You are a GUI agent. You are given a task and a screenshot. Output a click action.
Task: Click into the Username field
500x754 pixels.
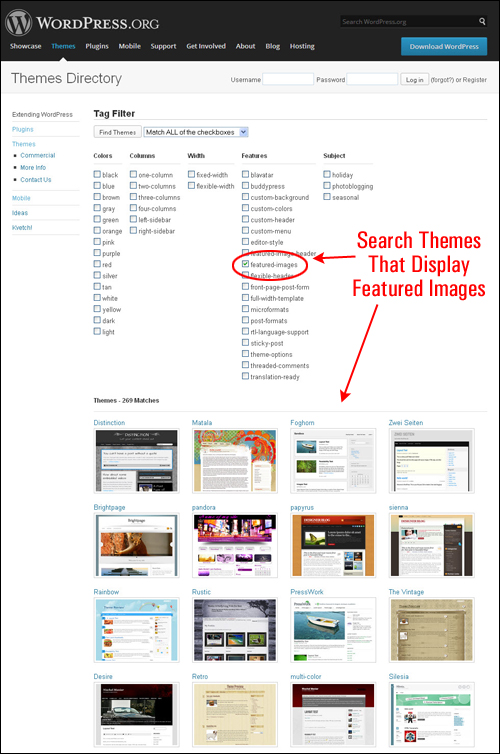(x=288, y=79)
